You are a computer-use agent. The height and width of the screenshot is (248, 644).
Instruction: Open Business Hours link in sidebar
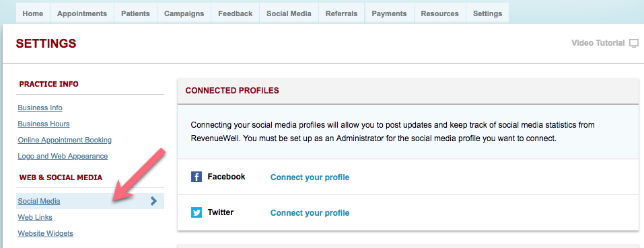point(44,124)
